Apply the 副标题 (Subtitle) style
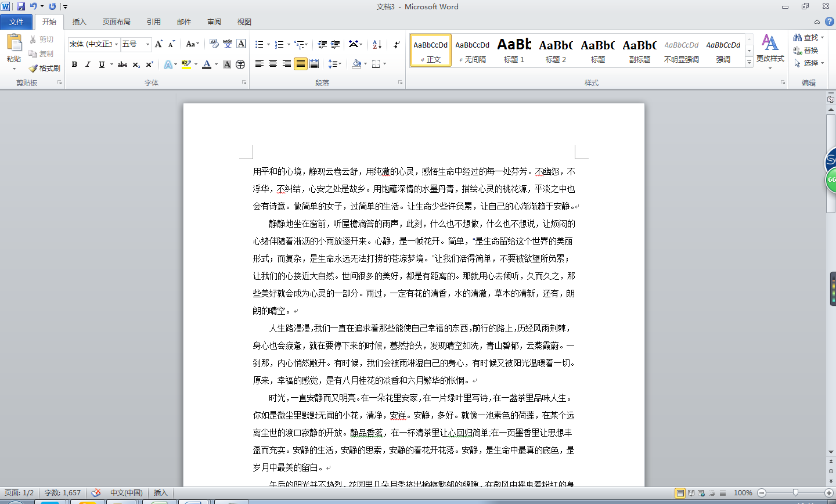836x504 pixels. (640, 51)
